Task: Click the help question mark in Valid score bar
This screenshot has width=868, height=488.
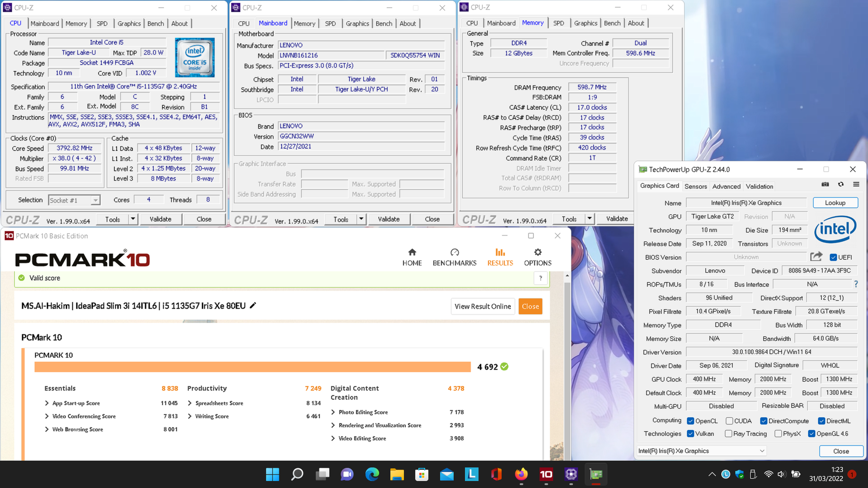Action: pos(541,278)
